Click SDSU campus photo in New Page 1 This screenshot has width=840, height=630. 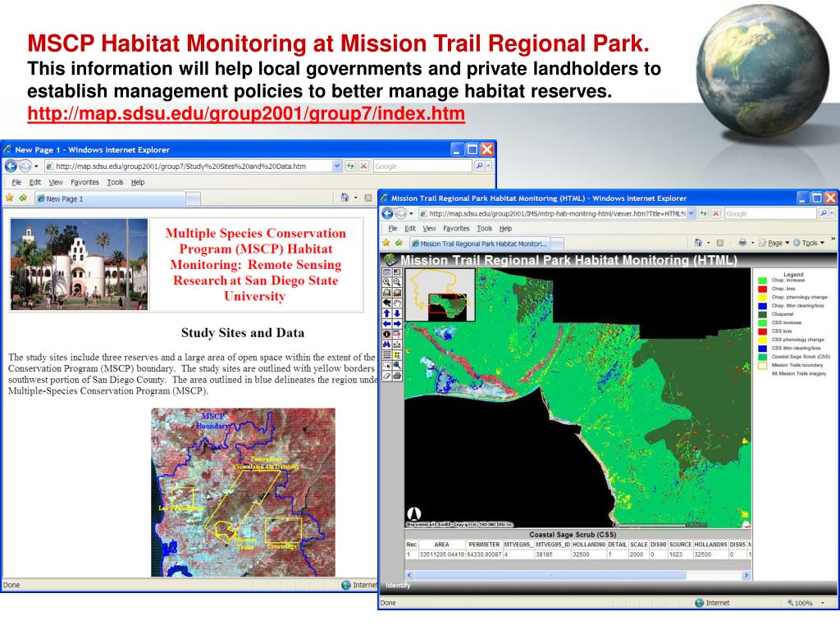79,264
